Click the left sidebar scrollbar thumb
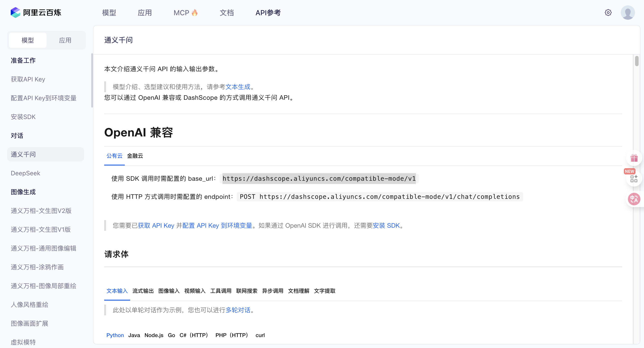 [92, 81]
